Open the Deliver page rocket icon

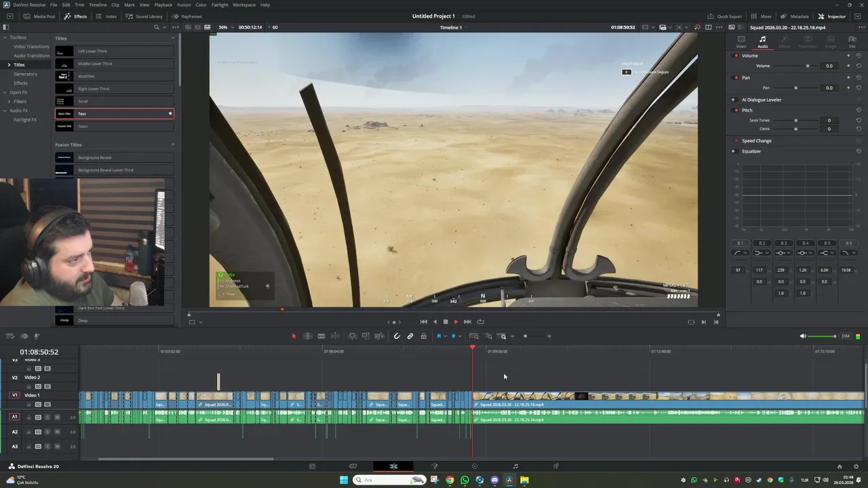tap(556, 466)
